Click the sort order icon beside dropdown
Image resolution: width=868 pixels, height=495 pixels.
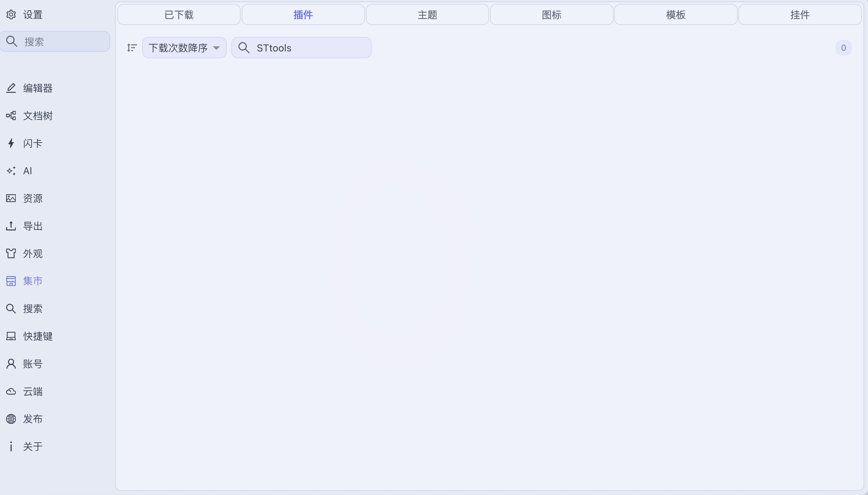click(132, 48)
